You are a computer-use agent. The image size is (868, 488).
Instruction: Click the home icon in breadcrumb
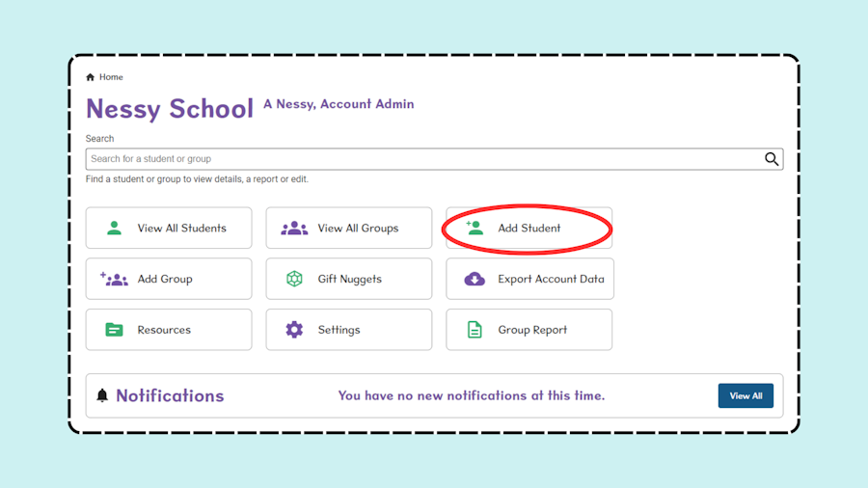(x=91, y=77)
